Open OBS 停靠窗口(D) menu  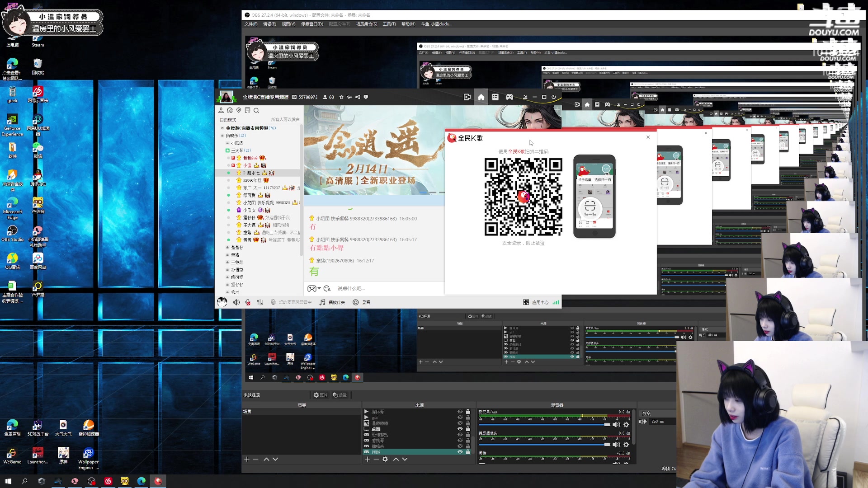(x=312, y=24)
